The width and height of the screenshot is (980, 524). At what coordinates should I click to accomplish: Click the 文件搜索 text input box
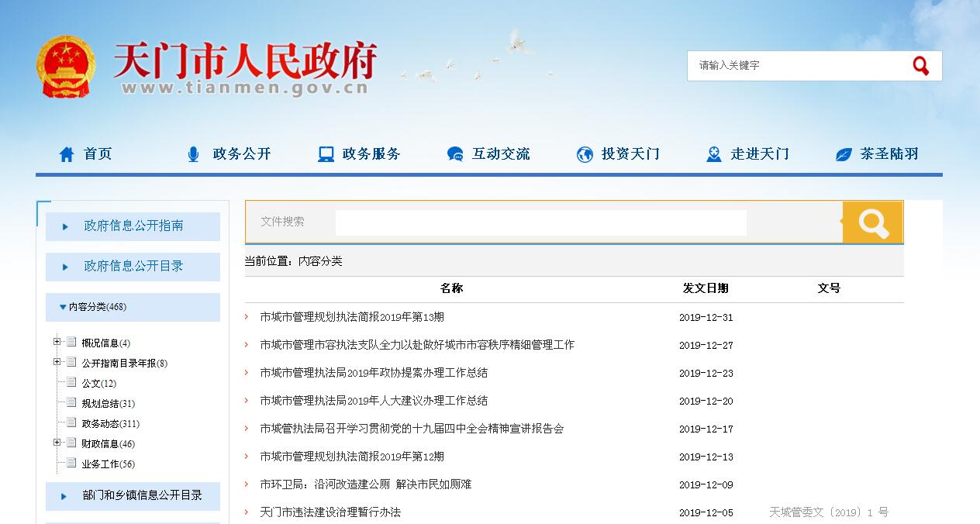(540, 222)
